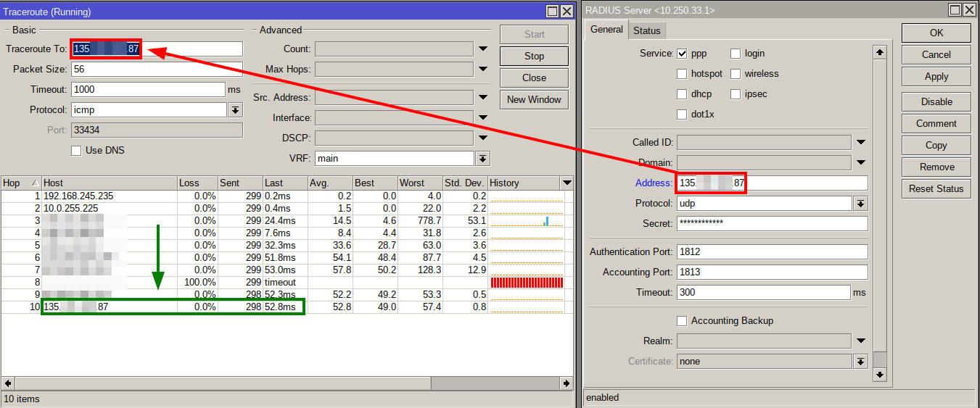Viewport: 980px width, 408px height.
Task: Check the Accounting Backup checkbox
Action: 682,321
